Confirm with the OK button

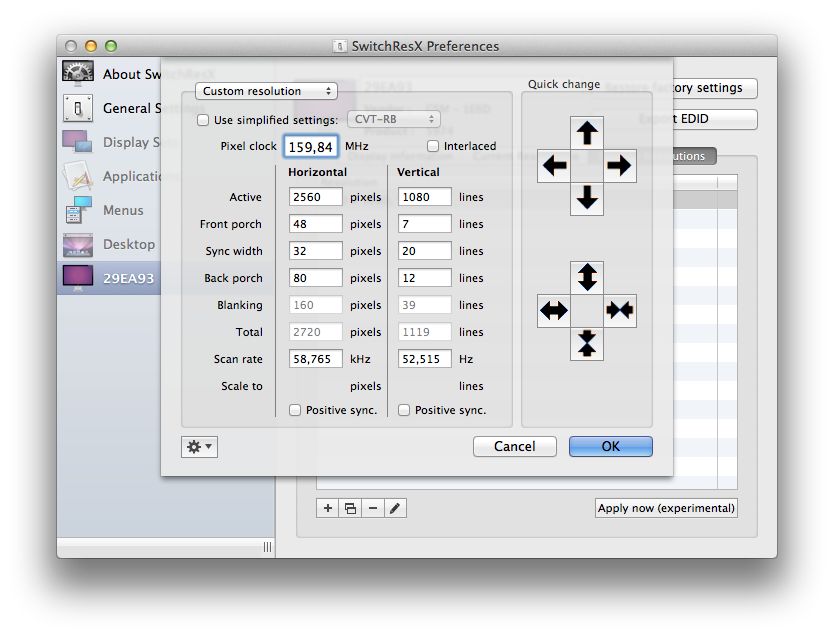(x=611, y=447)
